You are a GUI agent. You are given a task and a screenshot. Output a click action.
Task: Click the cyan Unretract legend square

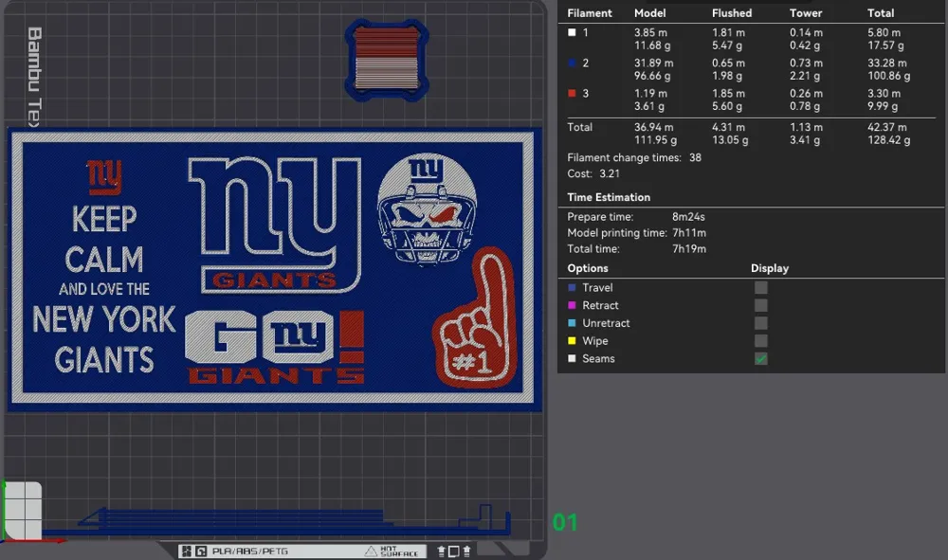click(x=572, y=323)
